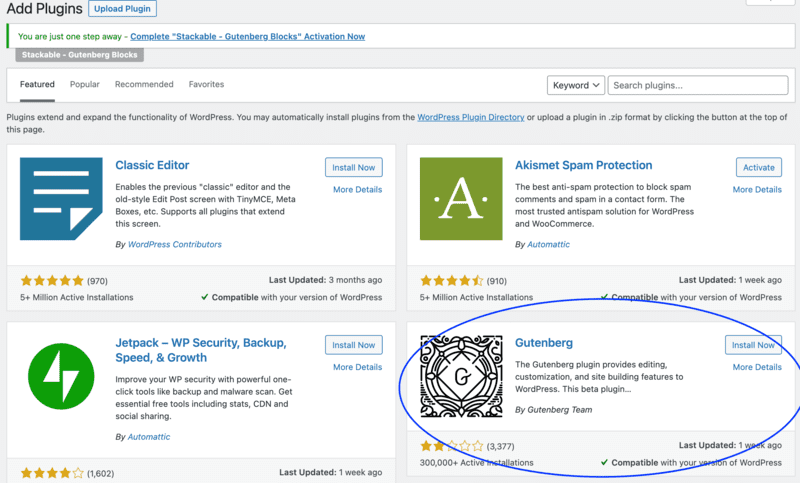This screenshot has height=483, width=800.
Task: Open the WordPress Plugin Directory link
Action: (x=471, y=117)
